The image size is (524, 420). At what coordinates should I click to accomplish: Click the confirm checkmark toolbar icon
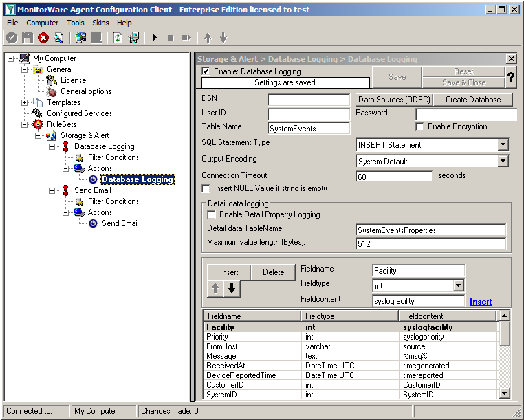pyautogui.click(x=12, y=38)
